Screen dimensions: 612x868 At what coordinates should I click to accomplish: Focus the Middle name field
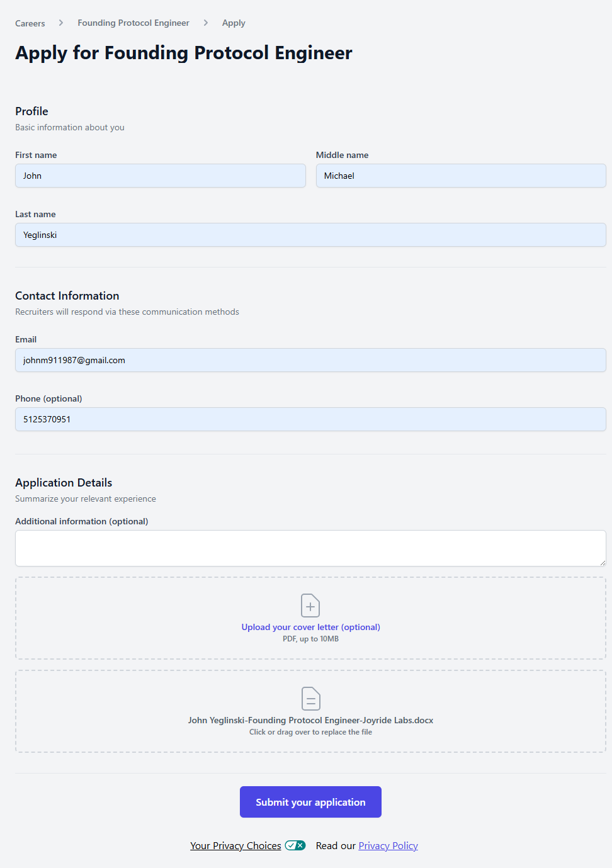[461, 176]
